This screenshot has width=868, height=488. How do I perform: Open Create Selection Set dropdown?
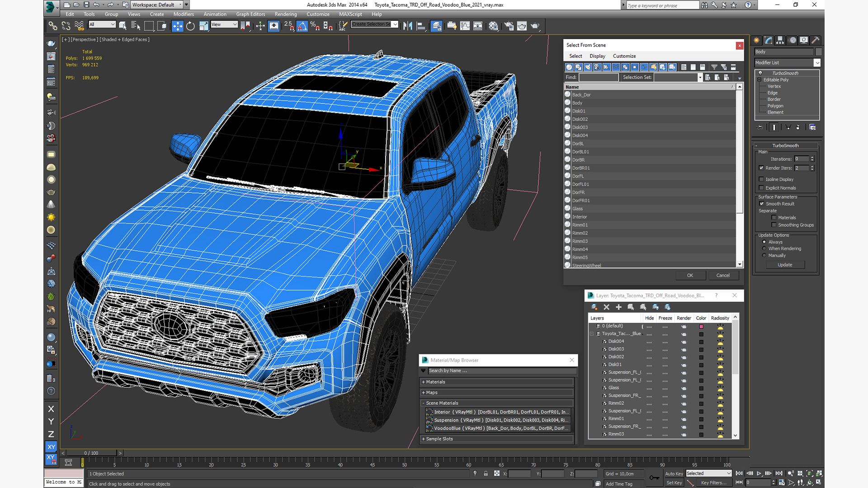tap(395, 24)
